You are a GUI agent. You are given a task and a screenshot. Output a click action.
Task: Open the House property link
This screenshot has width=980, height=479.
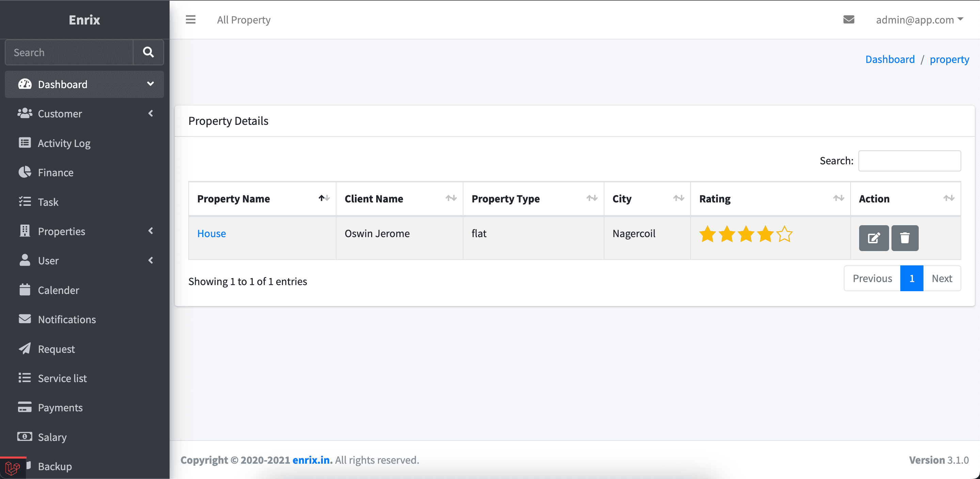(211, 233)
